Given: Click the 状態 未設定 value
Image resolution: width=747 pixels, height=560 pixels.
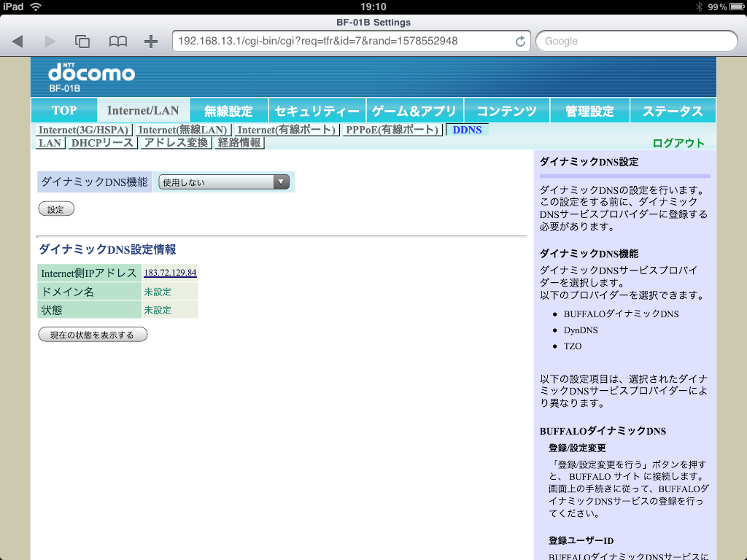Looking at the screenshot, I should 158,310.
